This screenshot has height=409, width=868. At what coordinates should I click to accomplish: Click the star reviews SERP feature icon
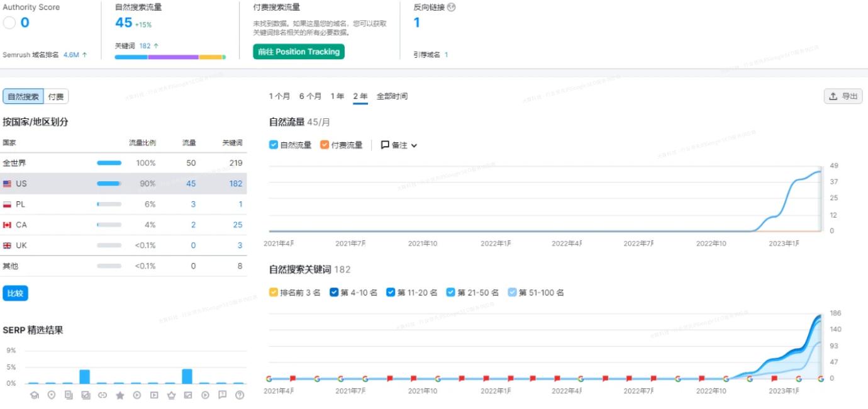120,395
